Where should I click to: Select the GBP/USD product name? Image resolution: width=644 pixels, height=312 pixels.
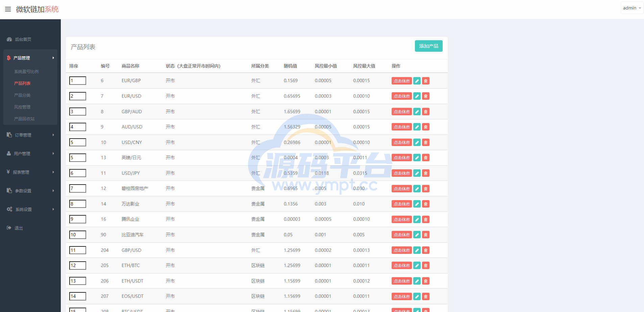click(x=131, y=250)
